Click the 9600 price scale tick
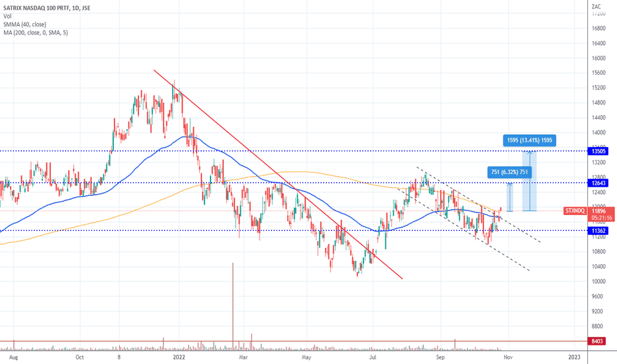The height and width of the screenshot is (364, 617). tap(597, 296)
